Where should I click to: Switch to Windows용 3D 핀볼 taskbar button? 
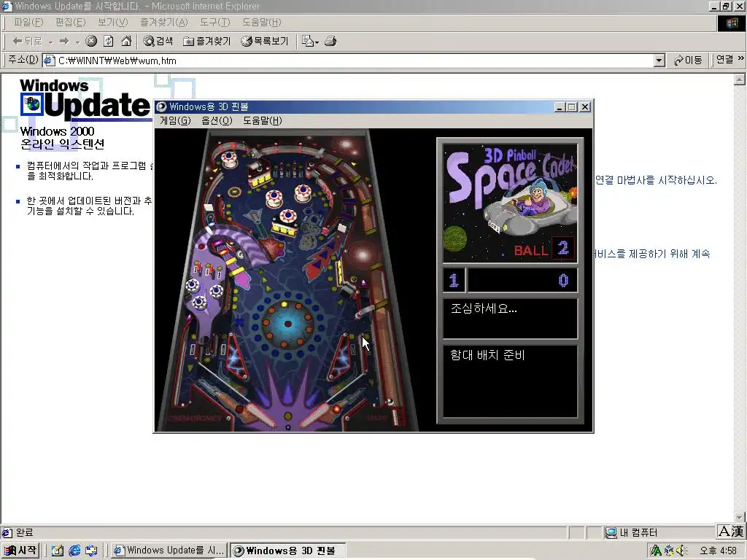tap(287, 551)
